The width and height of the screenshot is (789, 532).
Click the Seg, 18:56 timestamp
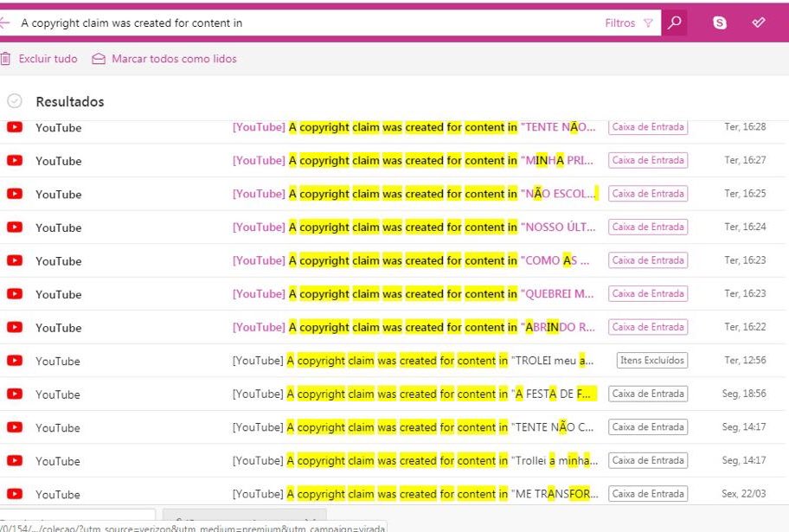(x=744, y=394)
